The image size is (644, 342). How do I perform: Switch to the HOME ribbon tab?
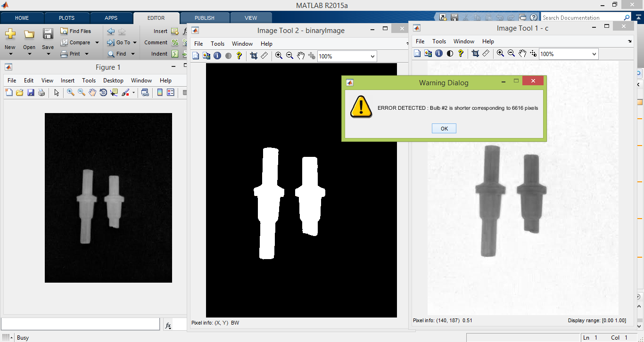[22, 18]
